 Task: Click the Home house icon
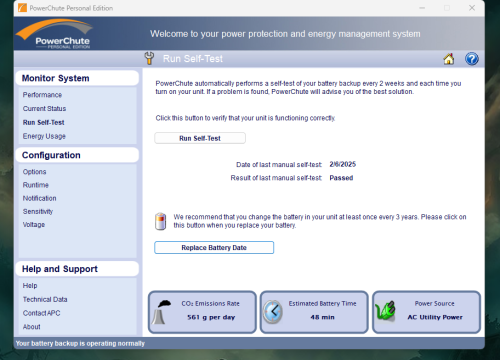[449, 59]
